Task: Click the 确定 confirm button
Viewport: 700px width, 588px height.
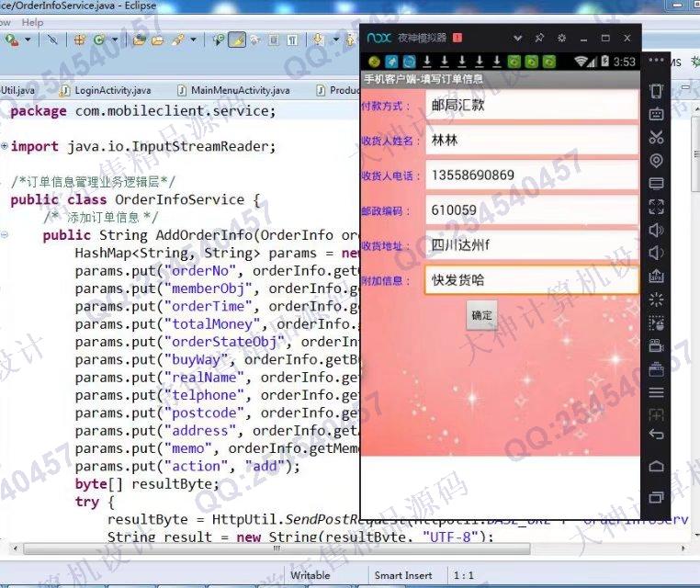Action: click(481, 315)
